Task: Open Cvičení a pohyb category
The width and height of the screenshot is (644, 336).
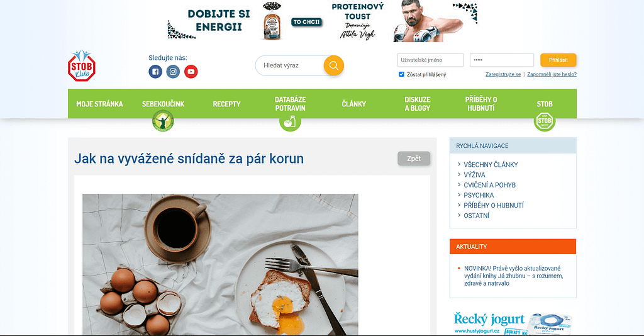Action: click(x=489, y=185)
